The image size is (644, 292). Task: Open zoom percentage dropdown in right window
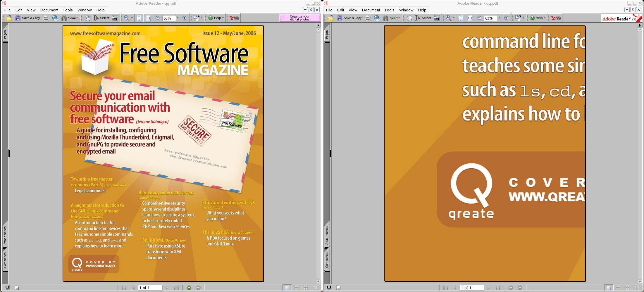499,18
